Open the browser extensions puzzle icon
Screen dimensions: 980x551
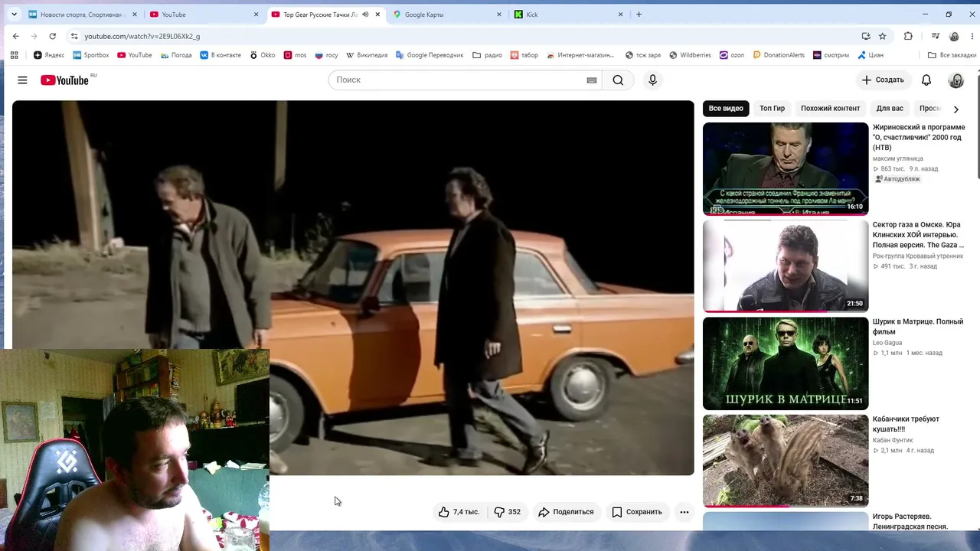pyautogui.click(x=908, y=36)
